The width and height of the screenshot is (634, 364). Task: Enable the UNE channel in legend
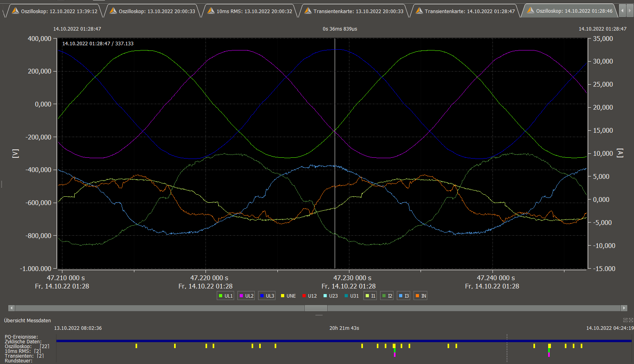(288, 296)
